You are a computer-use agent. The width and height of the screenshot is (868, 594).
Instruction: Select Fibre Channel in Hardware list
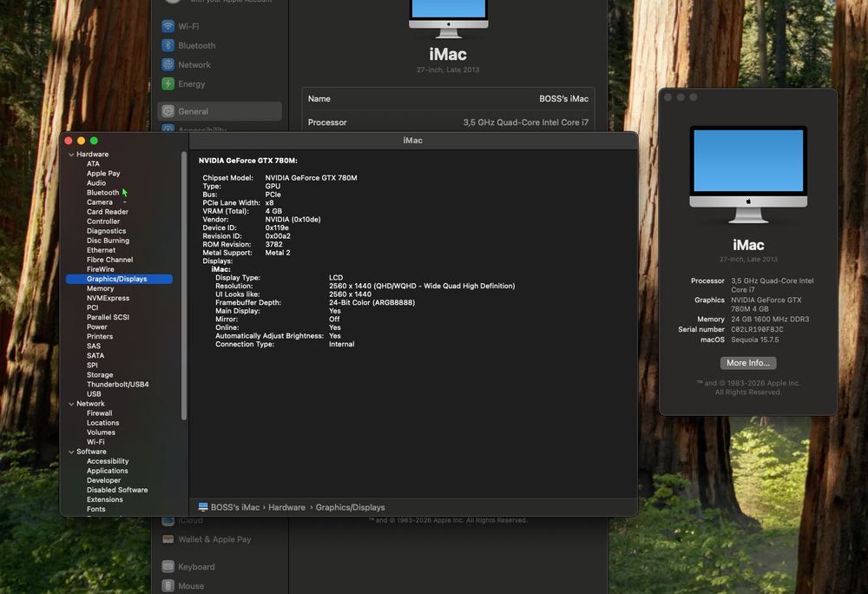click(109, 260)
